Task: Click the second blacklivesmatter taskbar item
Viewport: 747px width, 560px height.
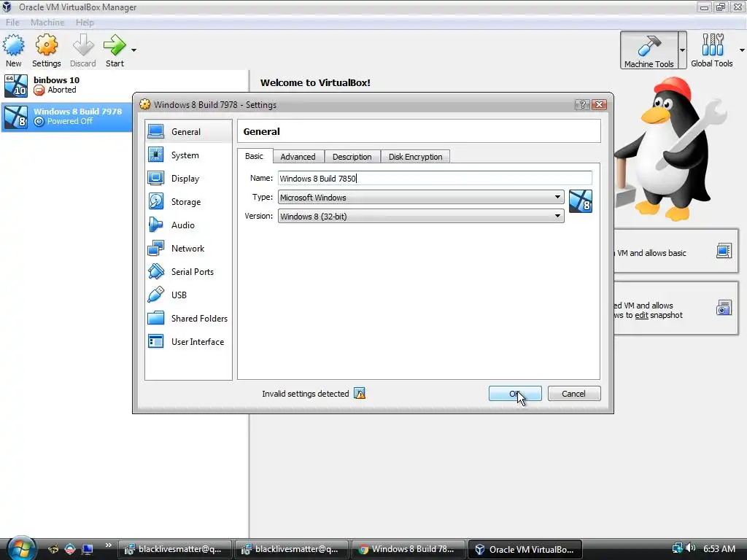Action: [x=291, y=549]
